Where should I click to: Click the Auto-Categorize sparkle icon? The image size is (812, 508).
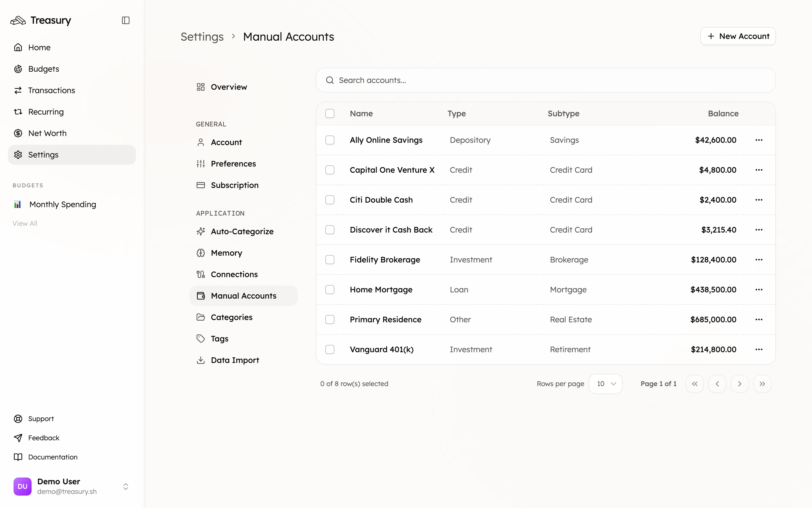tap(201, 231)
